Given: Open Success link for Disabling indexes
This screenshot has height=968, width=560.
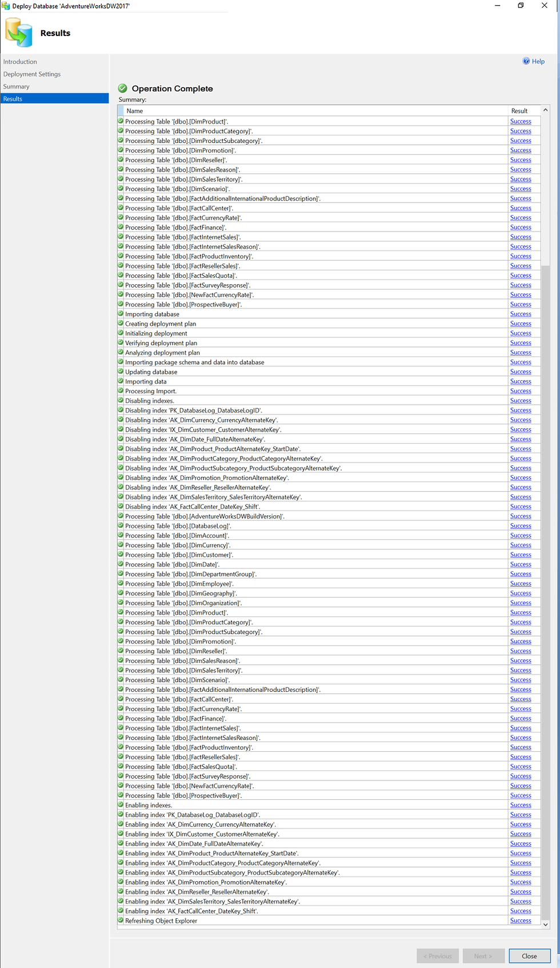Looking at the screenshot, I should 521,401.
